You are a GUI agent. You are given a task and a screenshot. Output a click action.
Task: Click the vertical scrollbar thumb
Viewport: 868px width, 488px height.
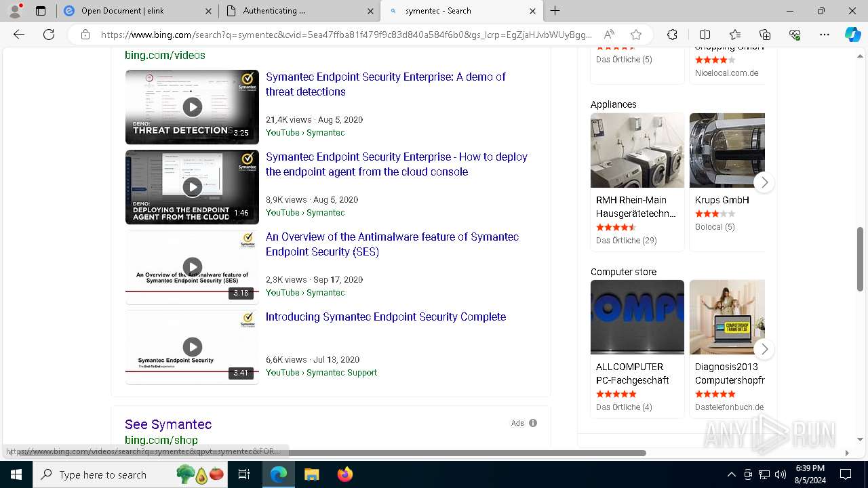coord(861,260)
